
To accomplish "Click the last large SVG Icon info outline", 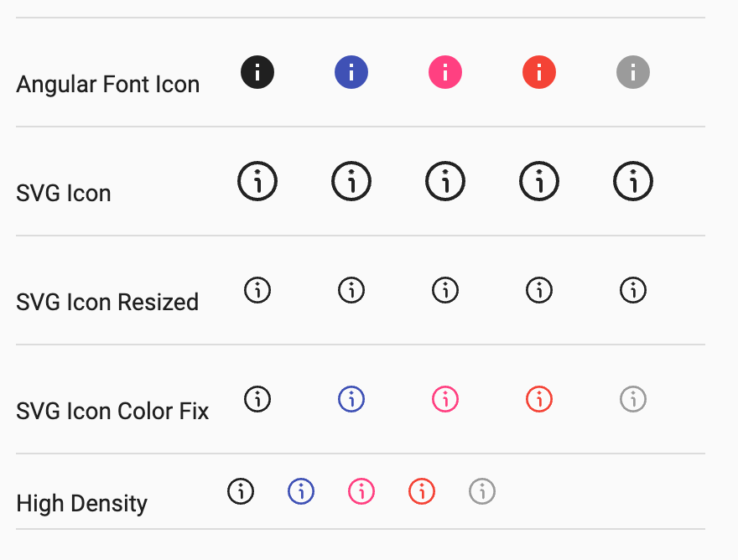I will [x=633, y=181].
